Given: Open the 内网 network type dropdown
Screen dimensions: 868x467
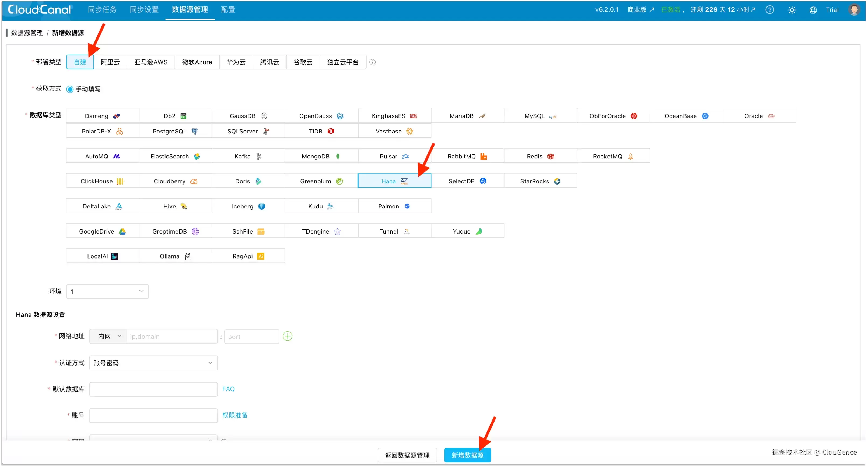Looking at the screenshot, I should pyautogui.click(x=108, y=336).
